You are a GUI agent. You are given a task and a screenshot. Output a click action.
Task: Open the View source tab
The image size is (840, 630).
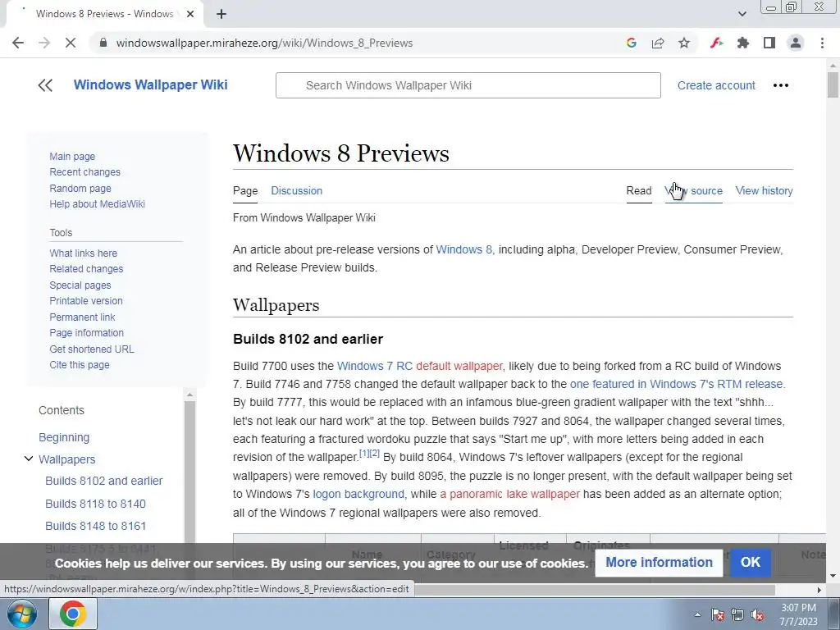[x=694, y=190]
